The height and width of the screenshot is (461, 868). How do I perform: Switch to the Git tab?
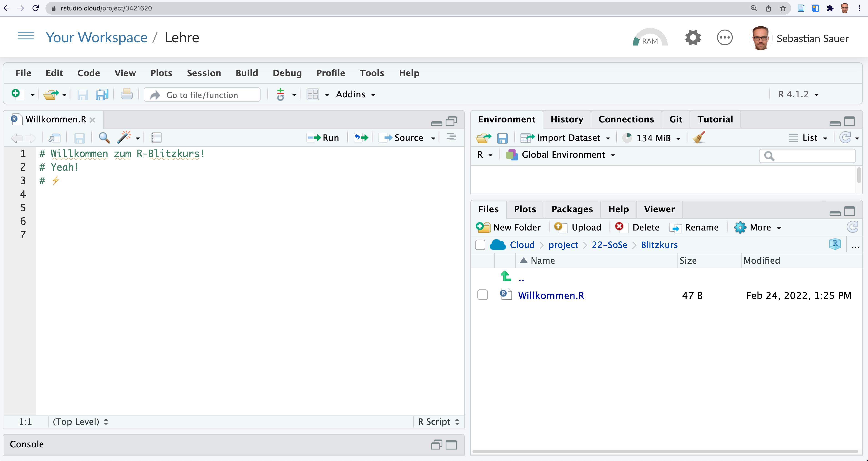coord(676,119)
